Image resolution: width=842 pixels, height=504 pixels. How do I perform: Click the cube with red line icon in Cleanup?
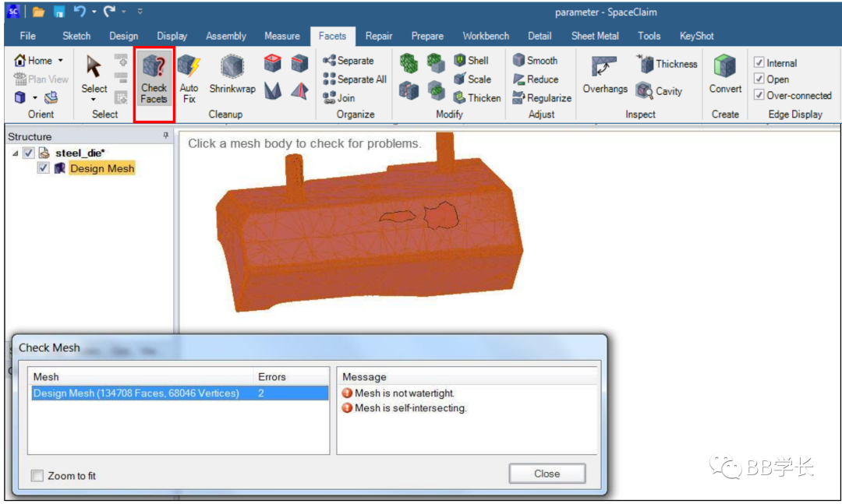coord(299,64)
